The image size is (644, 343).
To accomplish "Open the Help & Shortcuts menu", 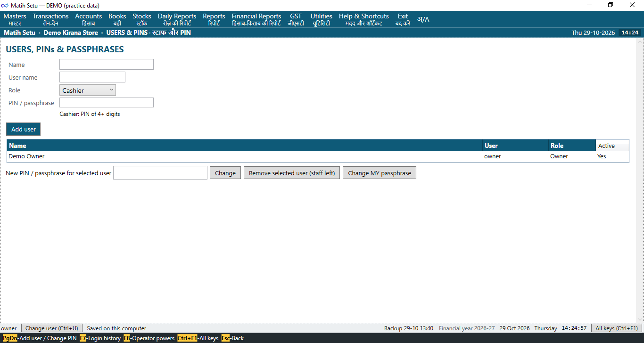I will pos(364,19).
